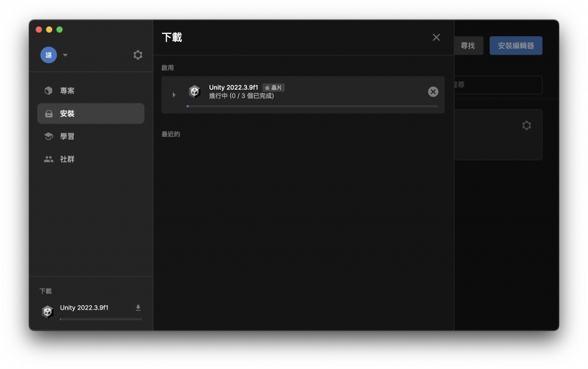Click 進行中 (0 / 3 個已完成) status text

pyautogui.click(x=242, y=96)
